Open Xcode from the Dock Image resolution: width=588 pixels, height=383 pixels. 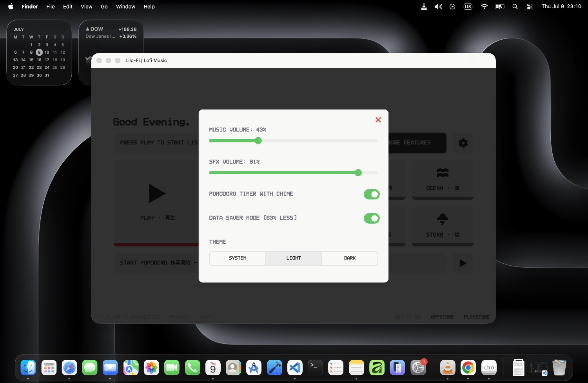[274, 368]
